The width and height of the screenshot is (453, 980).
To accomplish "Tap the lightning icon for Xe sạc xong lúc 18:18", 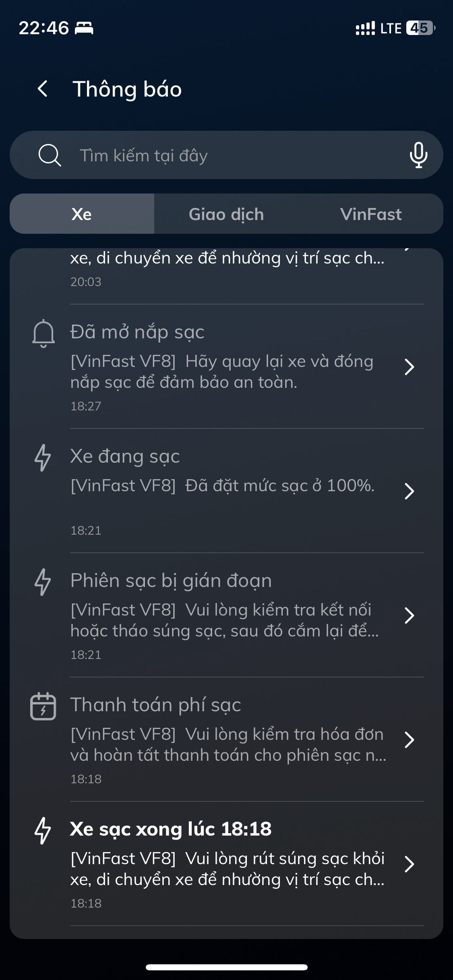I will pos(43,830).
